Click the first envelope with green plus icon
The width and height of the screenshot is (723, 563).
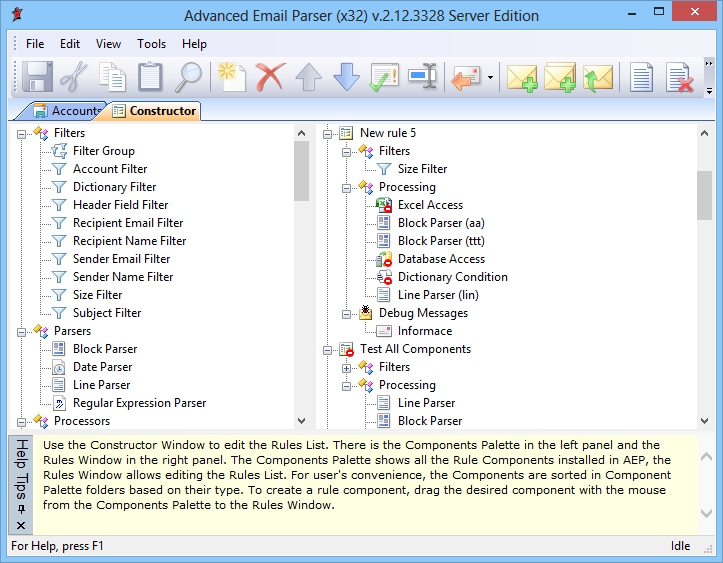tap(522, 77)
